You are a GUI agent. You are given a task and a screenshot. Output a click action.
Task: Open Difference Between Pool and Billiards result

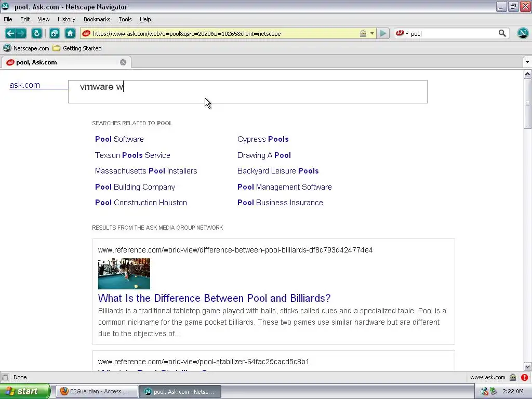(x=214, y=298)
